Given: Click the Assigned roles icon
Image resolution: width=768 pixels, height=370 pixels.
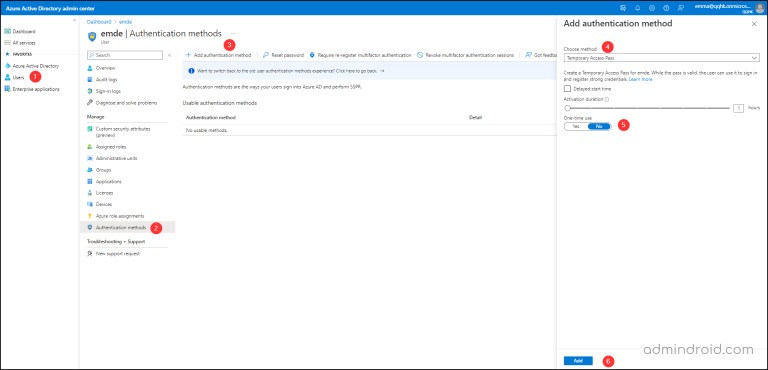Looking at the screenshot, I should [90, 147].
